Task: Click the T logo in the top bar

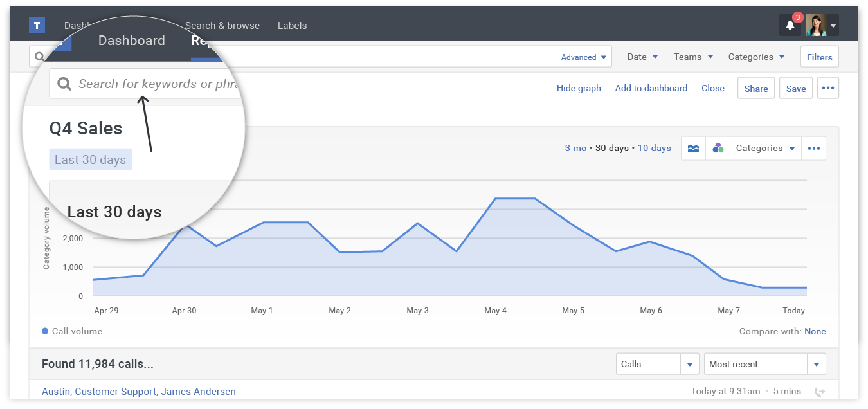Action: [37, 25]
